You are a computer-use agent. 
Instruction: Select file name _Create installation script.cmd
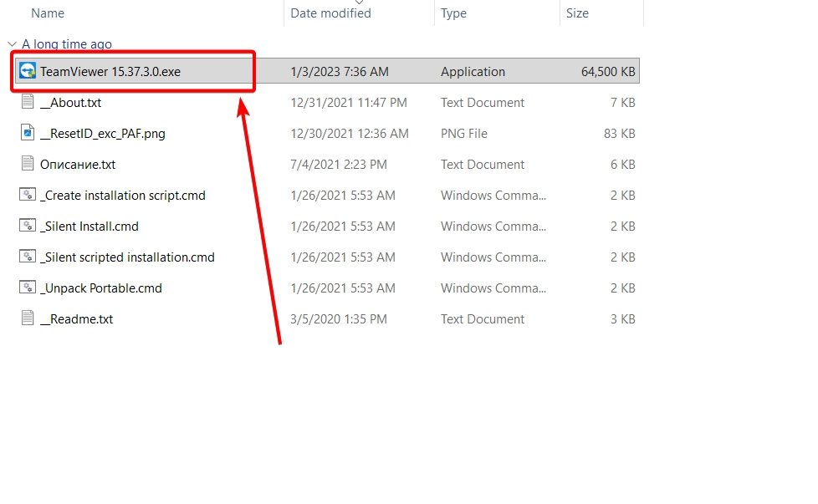pyautogui.click(x=123, y=196)
